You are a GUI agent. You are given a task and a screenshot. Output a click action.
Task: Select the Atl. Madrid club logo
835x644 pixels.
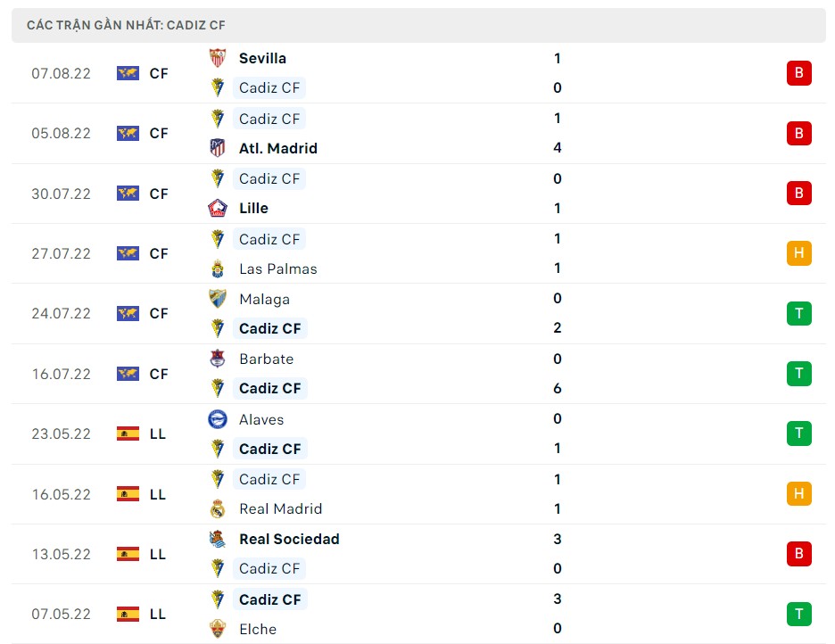pyautogui.click(x=220, y=148)
